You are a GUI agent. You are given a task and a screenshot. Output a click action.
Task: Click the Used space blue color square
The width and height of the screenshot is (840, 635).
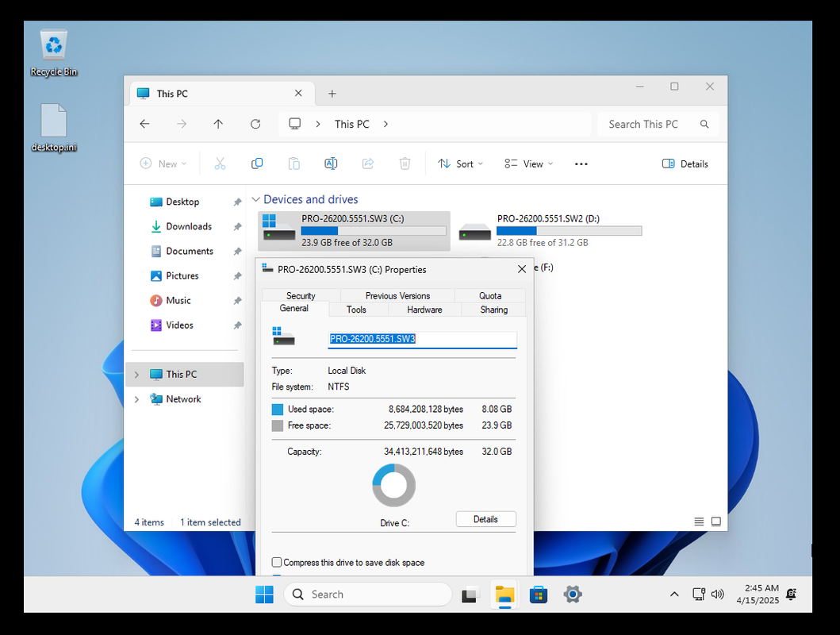tap(277, 410)
